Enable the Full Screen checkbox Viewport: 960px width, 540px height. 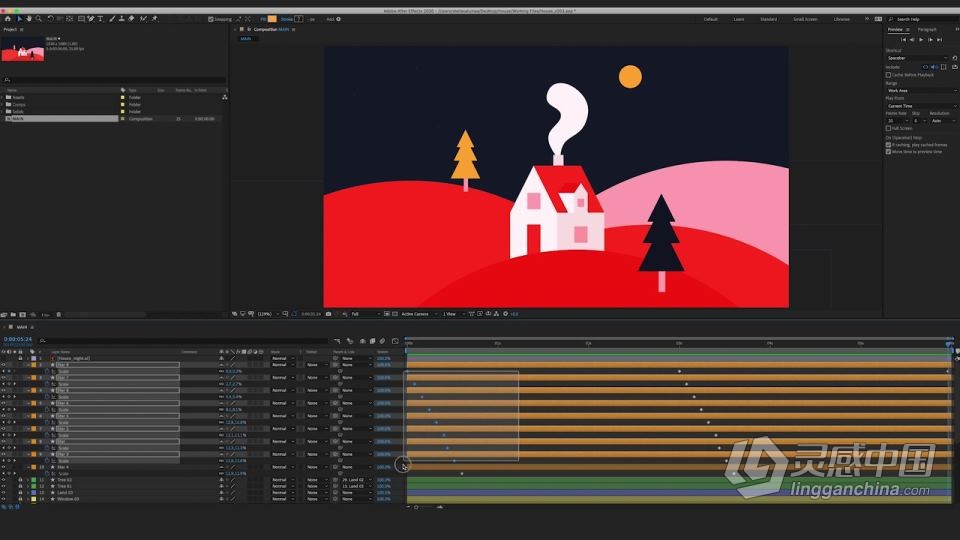888,129
